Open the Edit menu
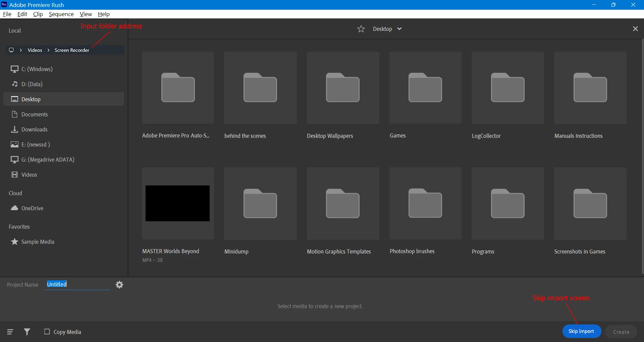Viewport: 644px width, 342px height. click(x=22, y=14)
